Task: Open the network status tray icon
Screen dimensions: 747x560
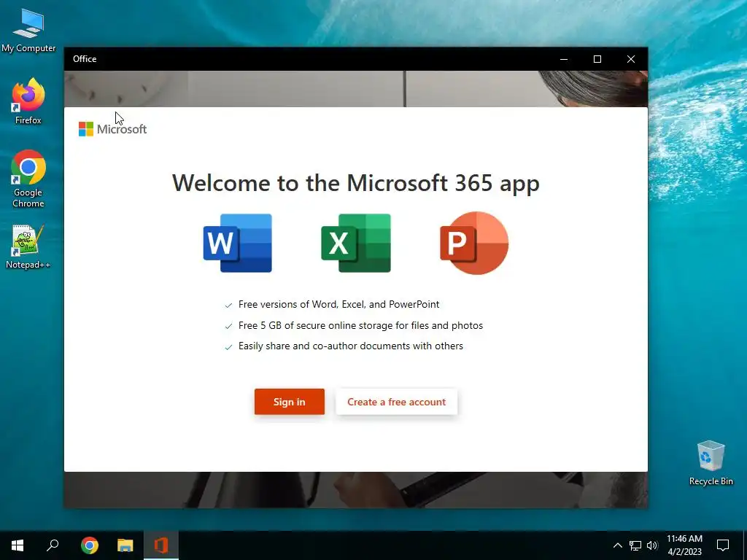Action: [x=635, y=545]
